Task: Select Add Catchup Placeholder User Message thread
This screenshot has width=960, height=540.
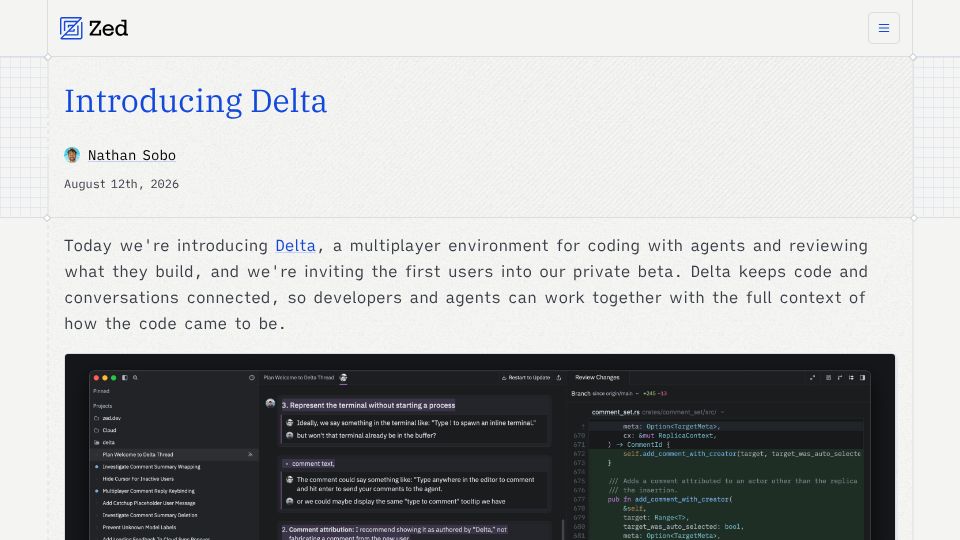Action: pos(149,503)
